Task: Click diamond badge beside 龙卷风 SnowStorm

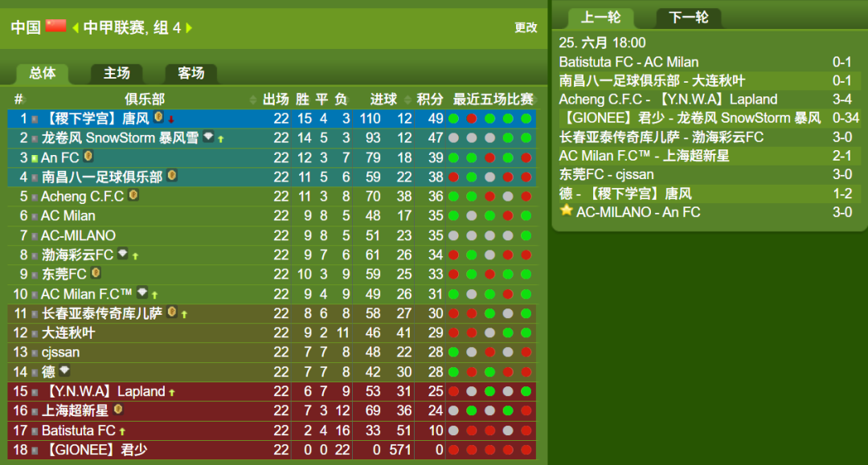Action: tap(208, 136)
